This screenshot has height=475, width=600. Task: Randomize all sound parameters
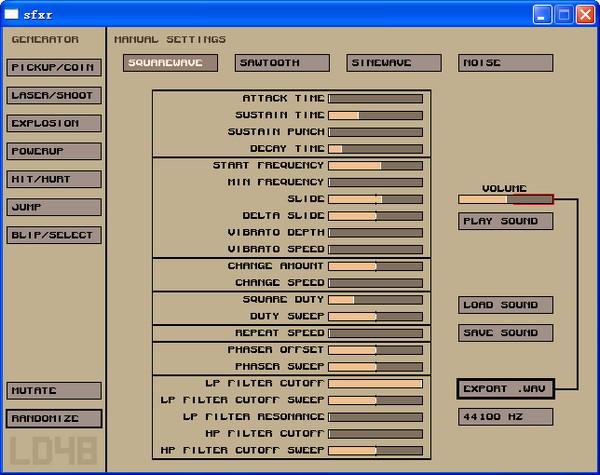pyautogui.click(x=54, y=419)
